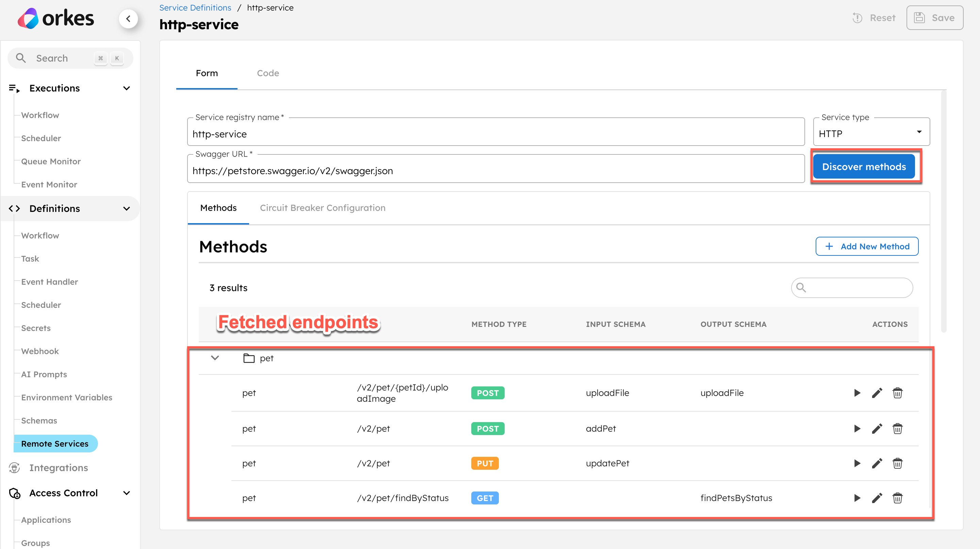The width and height of the screenshot is (980, 549).
Task: Click the Discover methods button
Action: (x=864, y=167)
